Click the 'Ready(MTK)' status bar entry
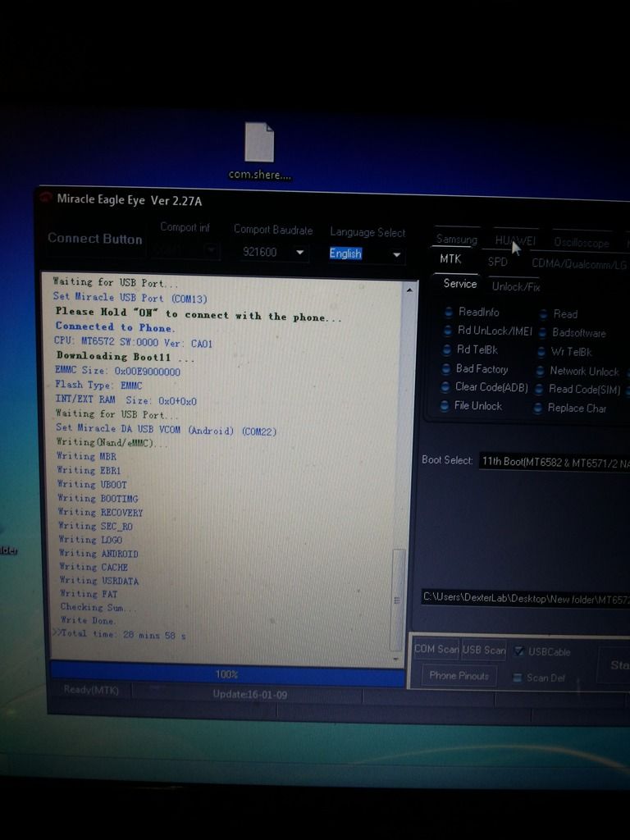 click(x=90, y=689)
